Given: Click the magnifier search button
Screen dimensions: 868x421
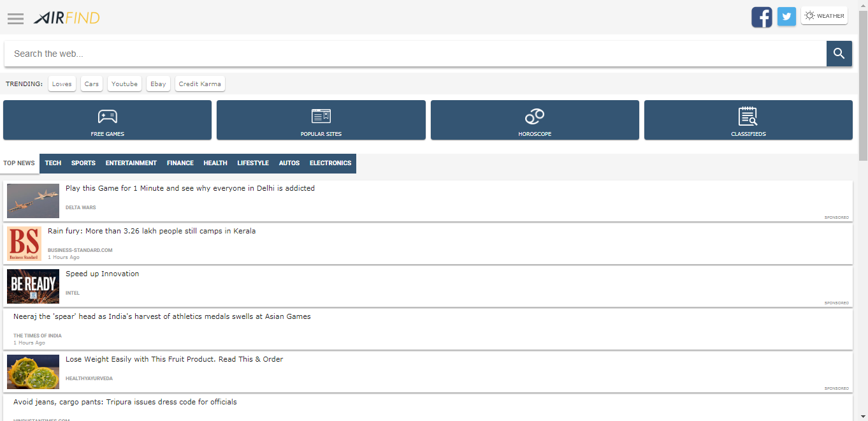Looking at the screenshot, I should 839,54.
